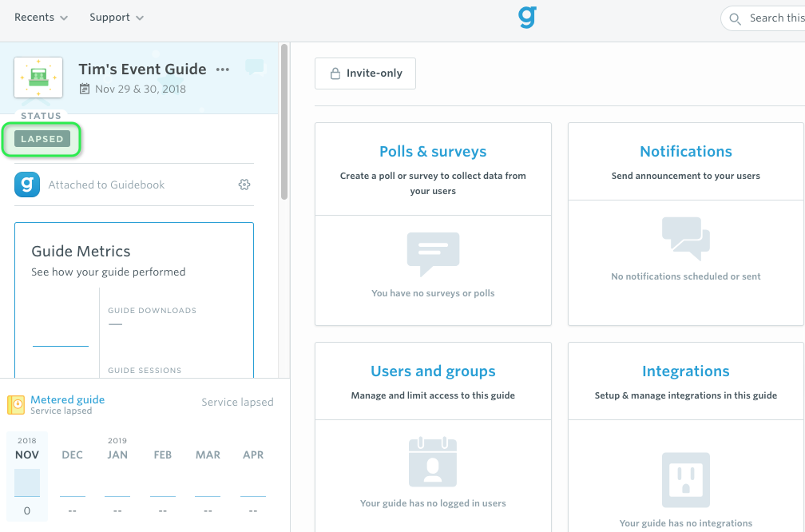Click the Metered guide link
Image resolution: width=805 pixels, height=532 pixels.
(67, 399)
